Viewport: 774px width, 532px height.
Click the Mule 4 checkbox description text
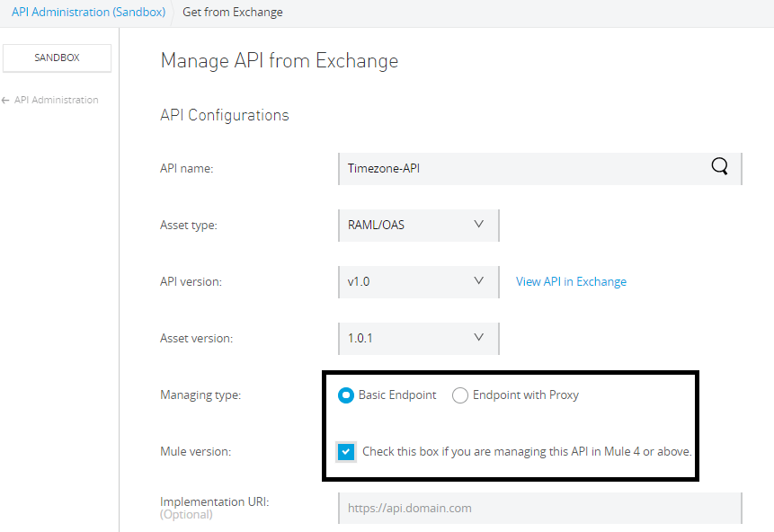click(x=527, y=451)
